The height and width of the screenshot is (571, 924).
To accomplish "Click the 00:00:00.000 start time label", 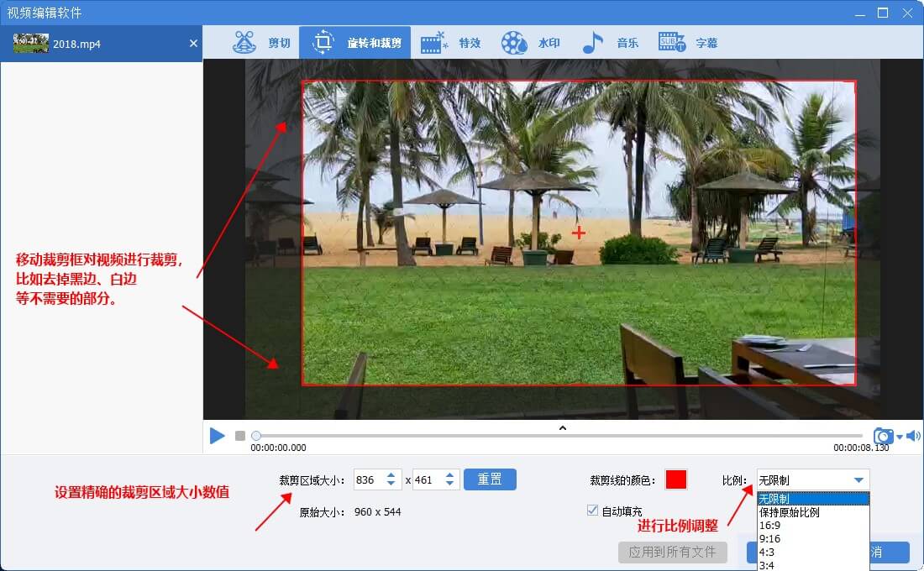I will [278, 448].
